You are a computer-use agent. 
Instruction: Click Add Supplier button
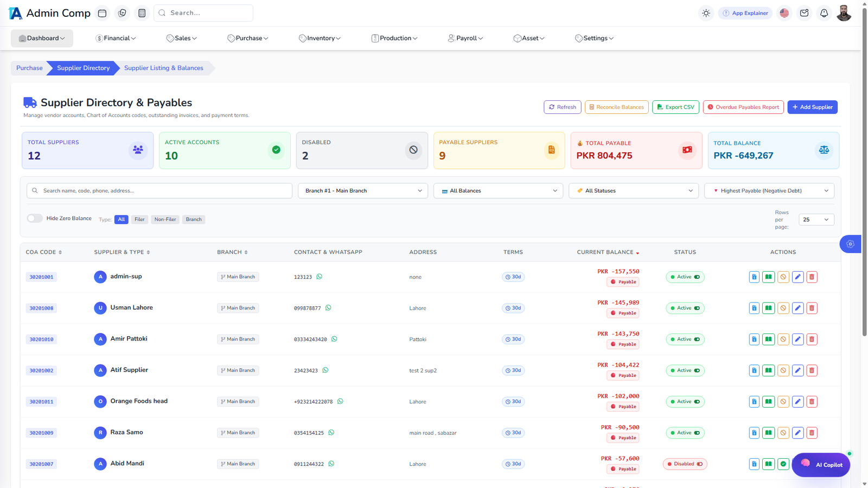(x=812, y=107)
